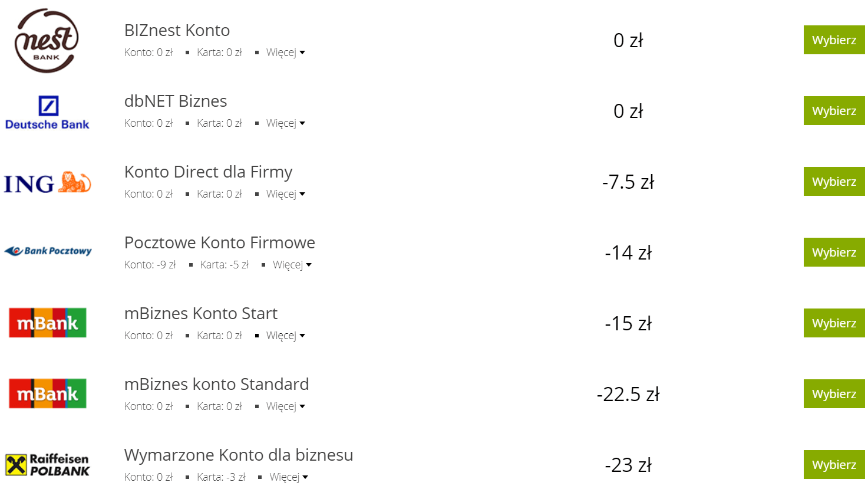Viewport: 868px width, 489px height.
Task: Click the ING lion logo
Action: 47,183
